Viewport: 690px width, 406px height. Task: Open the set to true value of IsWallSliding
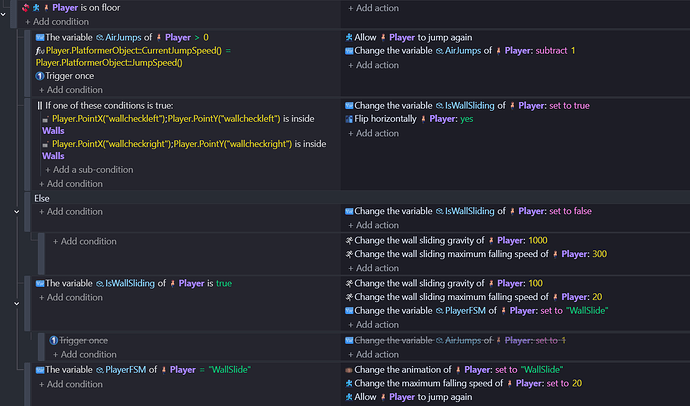coord(569,106)
